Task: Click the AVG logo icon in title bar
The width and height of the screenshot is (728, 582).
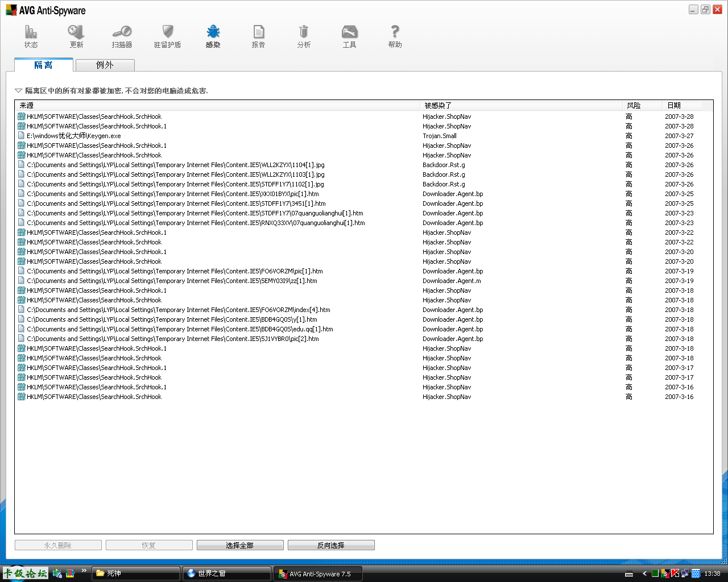Action: point(11,10)
